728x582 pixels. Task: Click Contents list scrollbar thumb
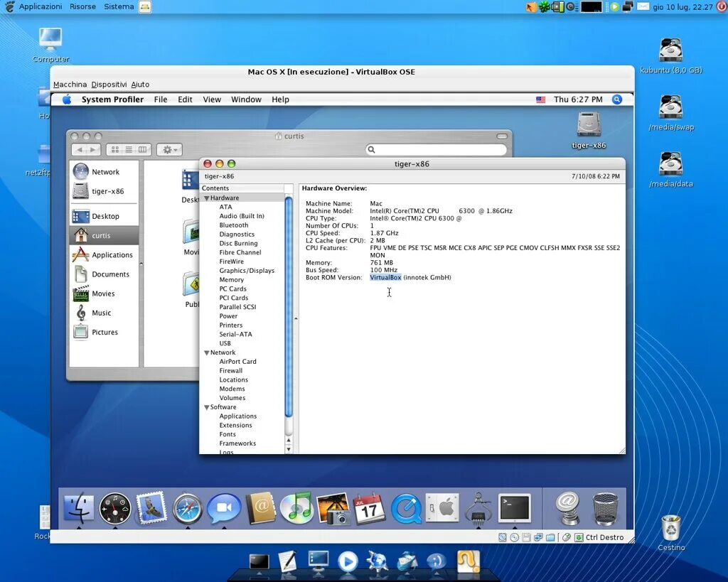coord(289,307)
